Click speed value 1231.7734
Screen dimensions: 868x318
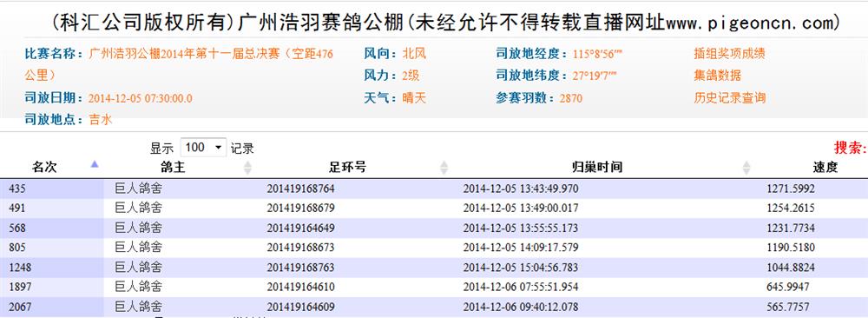coord(791,229)
